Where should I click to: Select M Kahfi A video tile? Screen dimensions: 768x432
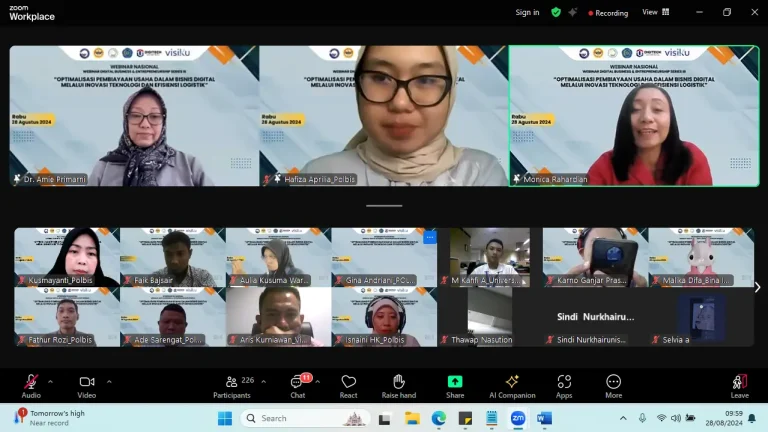pos(490,257)
